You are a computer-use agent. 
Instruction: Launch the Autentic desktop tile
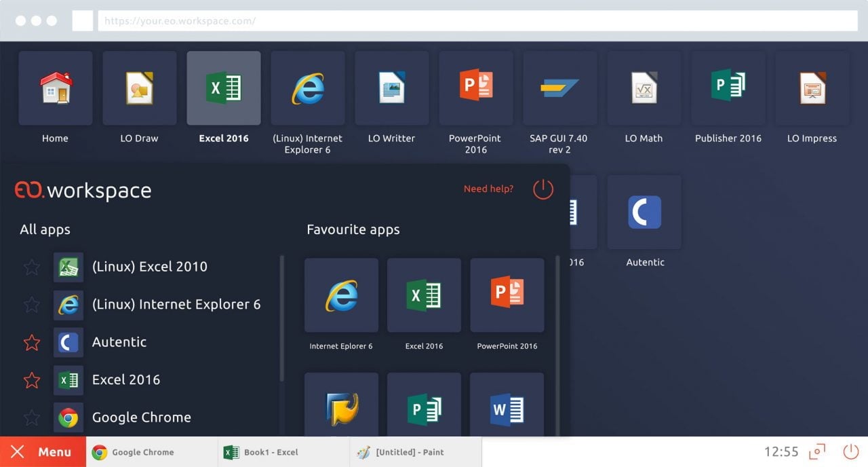(644, 212)
